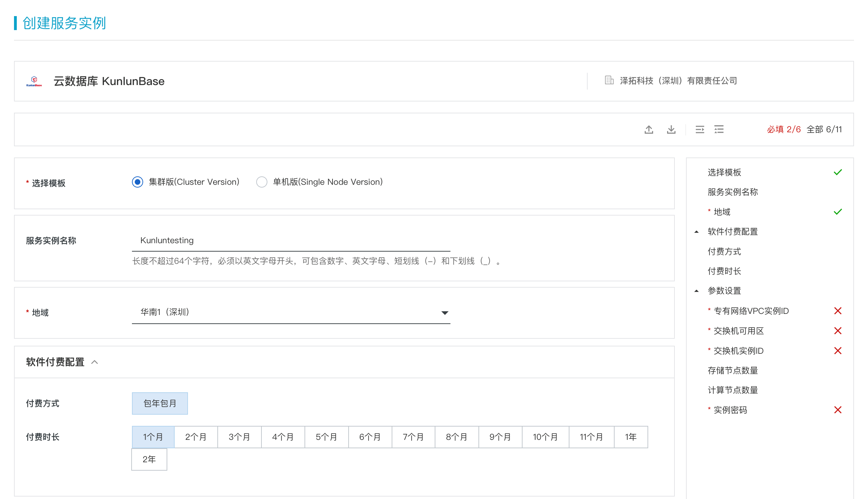Click the expand-all list icon in toolbar
Viewport: 868px width, 499px height.
point(719,129)
